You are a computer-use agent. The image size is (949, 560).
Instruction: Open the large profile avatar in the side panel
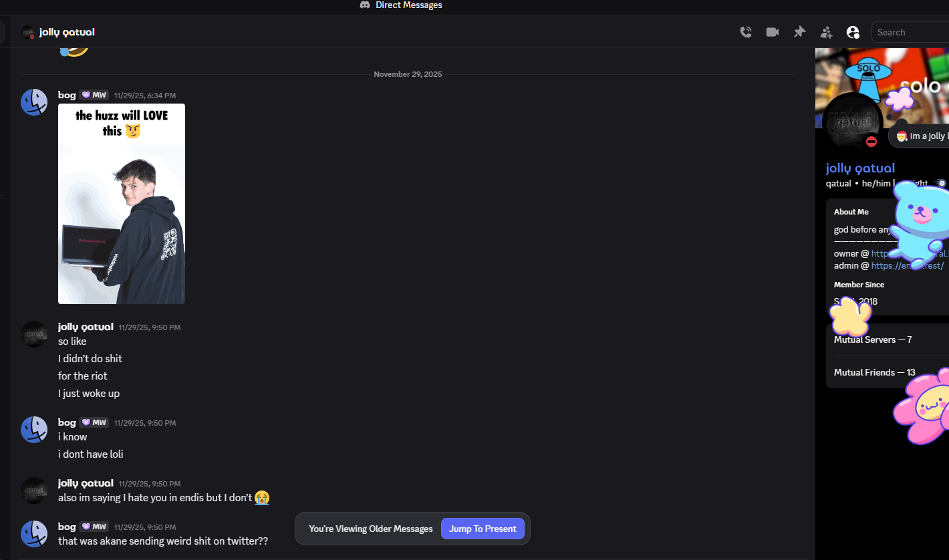[852, 123]
